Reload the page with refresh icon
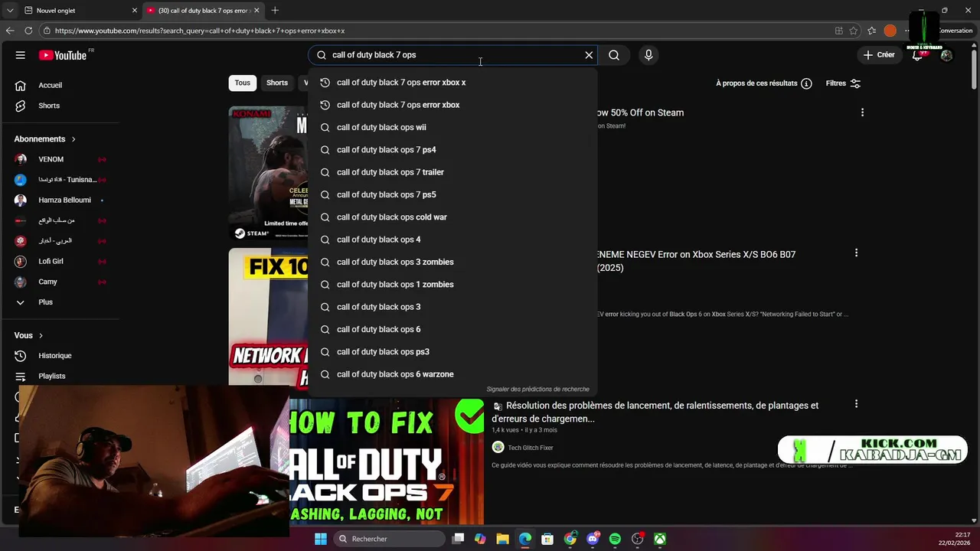980x551 pixels. (x=28, y=31)
